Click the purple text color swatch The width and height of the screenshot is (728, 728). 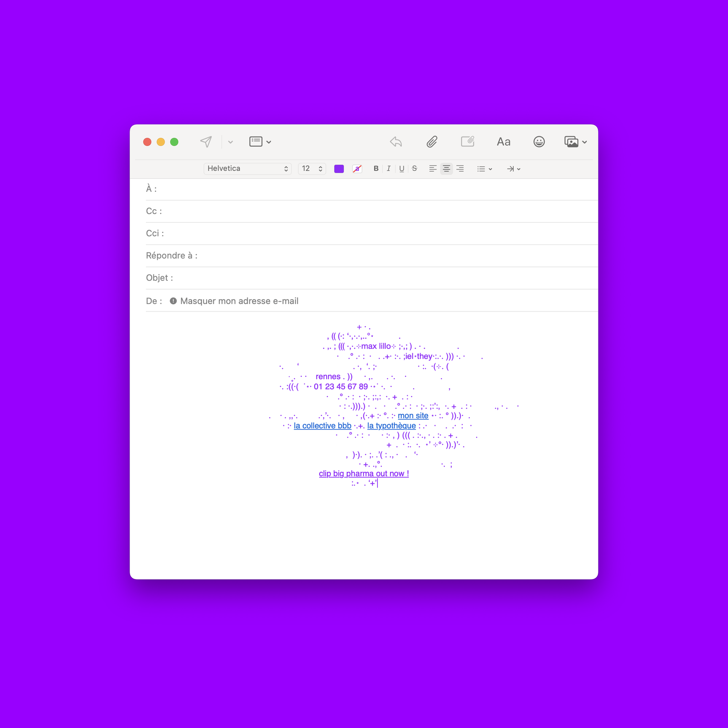[x=339, y=169]
